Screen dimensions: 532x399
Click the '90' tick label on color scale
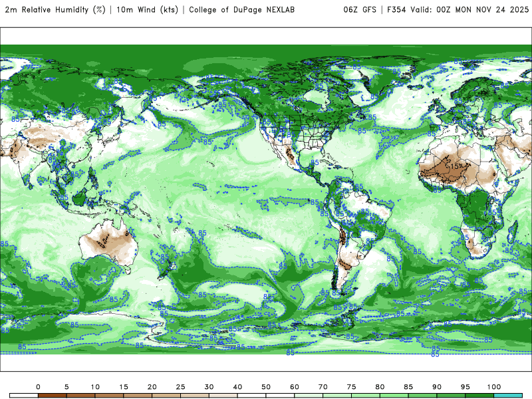pos(437,387)
